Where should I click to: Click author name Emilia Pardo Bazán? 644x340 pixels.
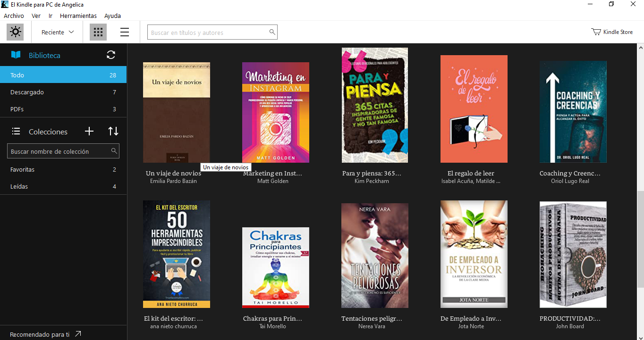tap(173, 181)
